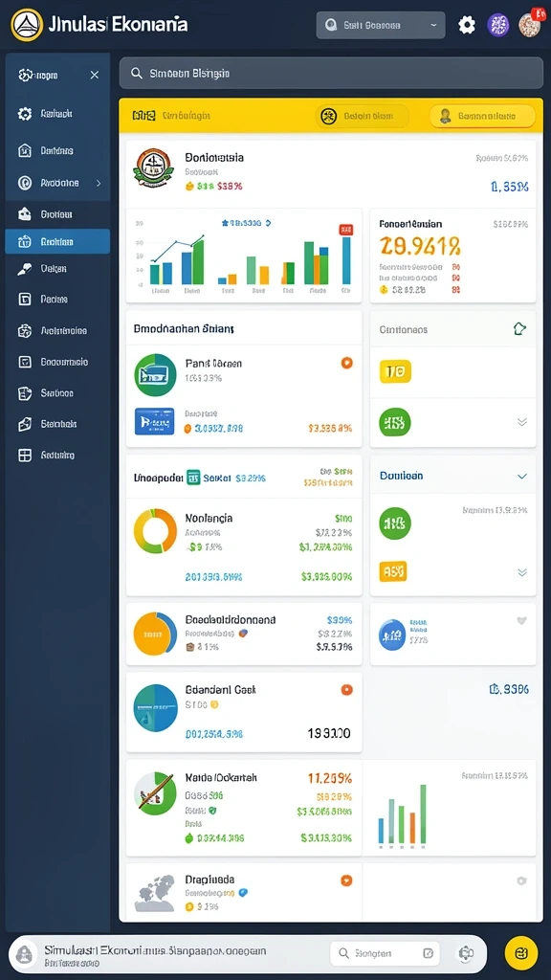The width and height of the screenshot is (551, 980).
Task: Close the sidebar with the X icon
Action: tap(95, 75)
